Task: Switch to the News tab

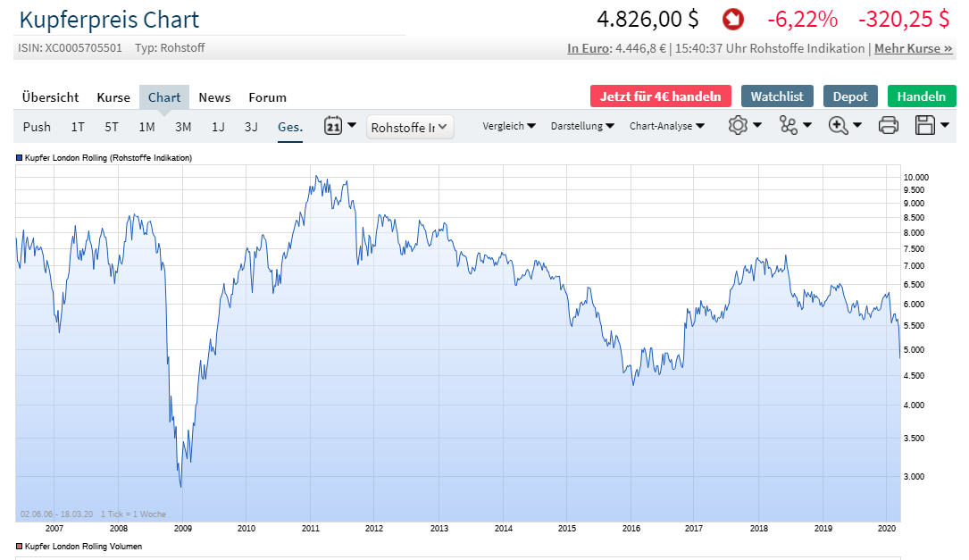Action: point(214,97)
